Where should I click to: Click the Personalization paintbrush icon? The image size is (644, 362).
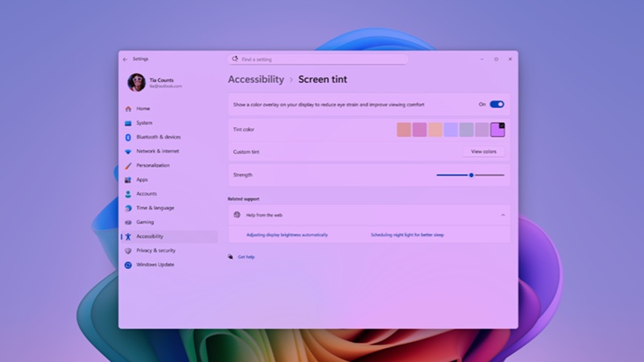[128, 166]
